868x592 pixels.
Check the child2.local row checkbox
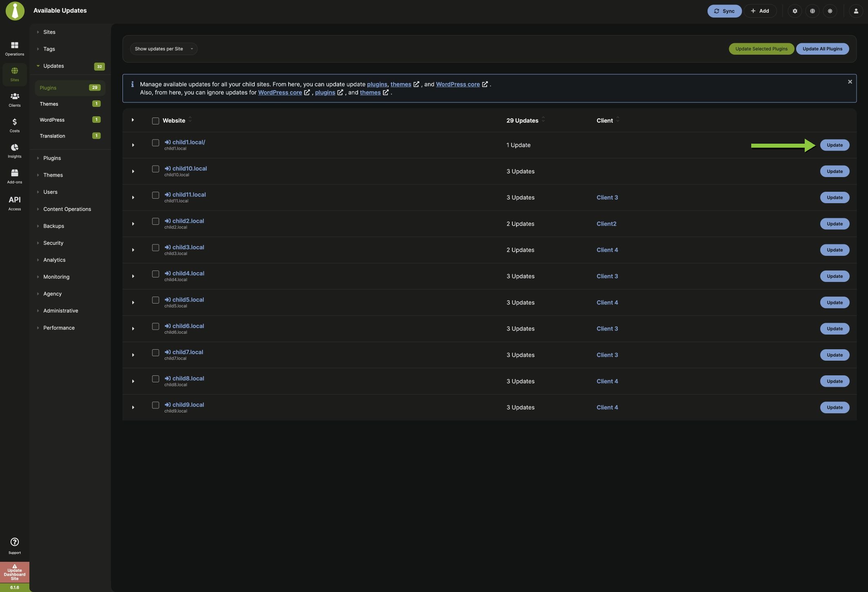(x=156, y=222)
